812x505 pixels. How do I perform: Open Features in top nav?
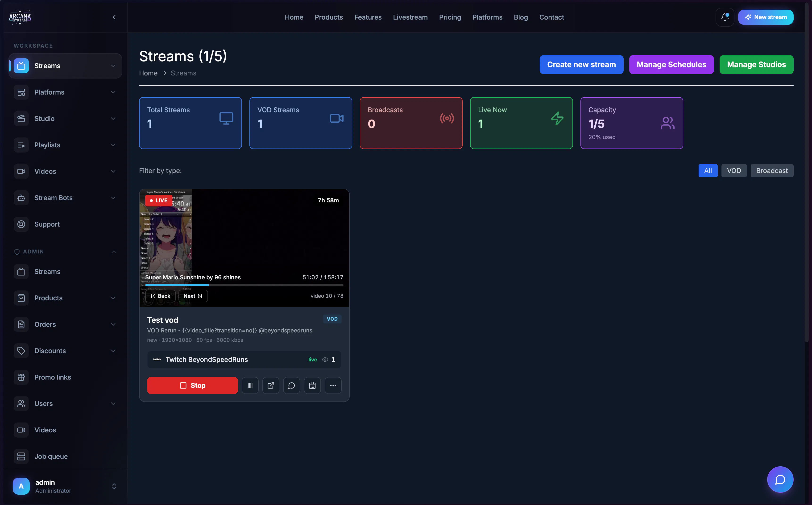tap(367, 17)
